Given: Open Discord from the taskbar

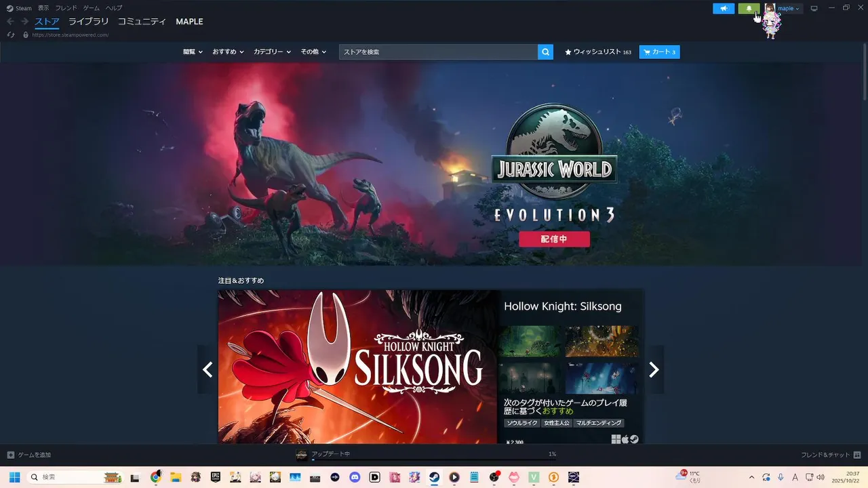Looking at the screenshot, I should click(355, 477).
